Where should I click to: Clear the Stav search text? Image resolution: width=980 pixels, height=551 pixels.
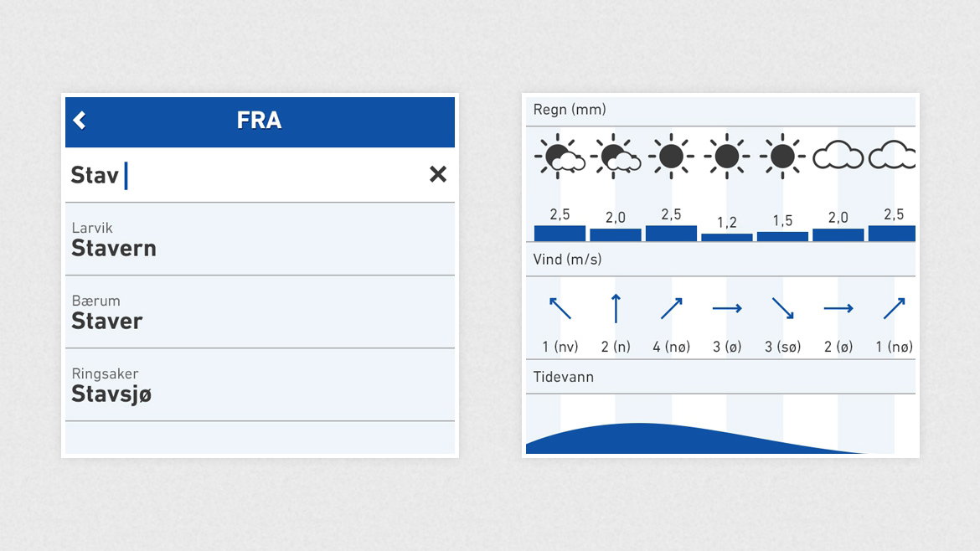tap(438, 174)
